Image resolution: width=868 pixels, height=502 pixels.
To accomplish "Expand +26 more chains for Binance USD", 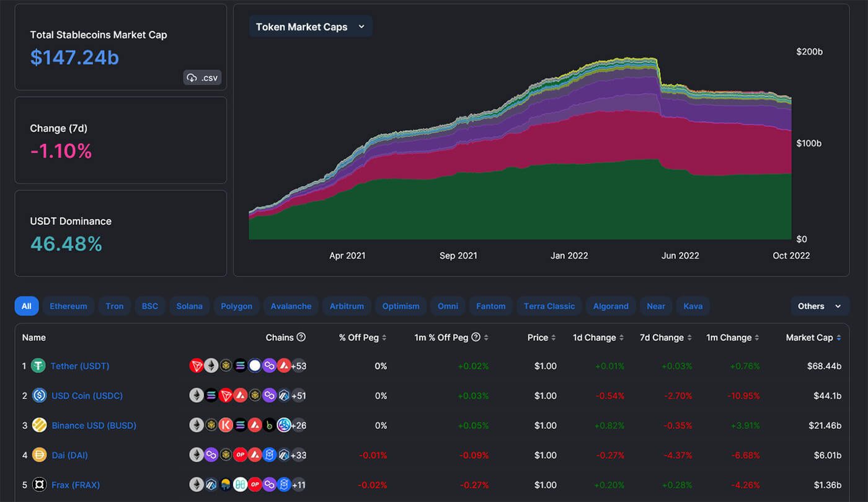I will point(299,425).
